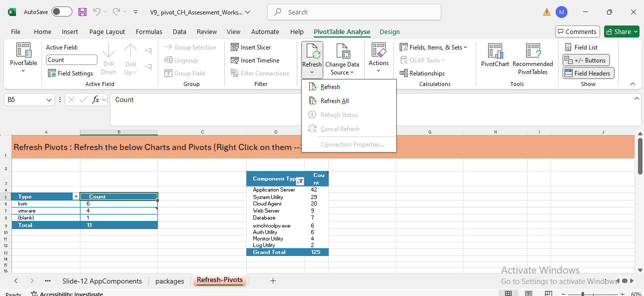Open the Comments panel
Screen dimensions: 644x296
577,31
